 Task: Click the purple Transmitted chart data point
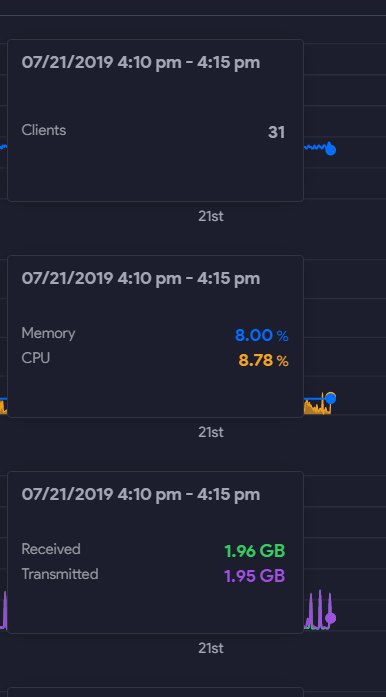tap(330, 618)
